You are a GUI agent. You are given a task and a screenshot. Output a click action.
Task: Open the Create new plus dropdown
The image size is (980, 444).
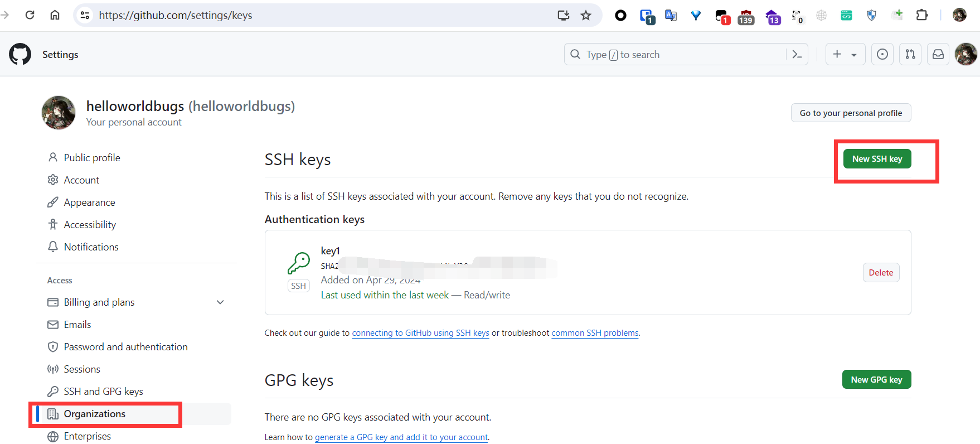pyautogui.click(x=845, y=54)
